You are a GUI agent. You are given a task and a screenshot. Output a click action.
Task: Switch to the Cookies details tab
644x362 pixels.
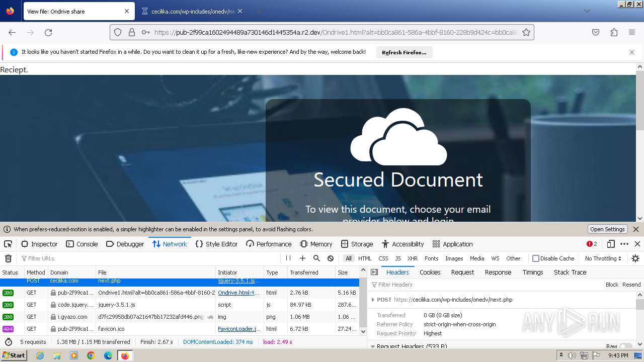tap(430, 272)
